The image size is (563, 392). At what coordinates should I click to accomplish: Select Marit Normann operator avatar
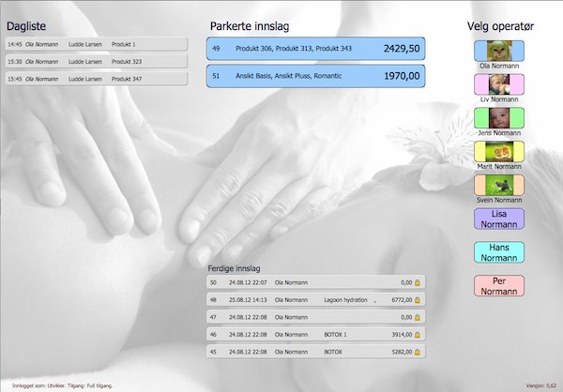(498, 152)
